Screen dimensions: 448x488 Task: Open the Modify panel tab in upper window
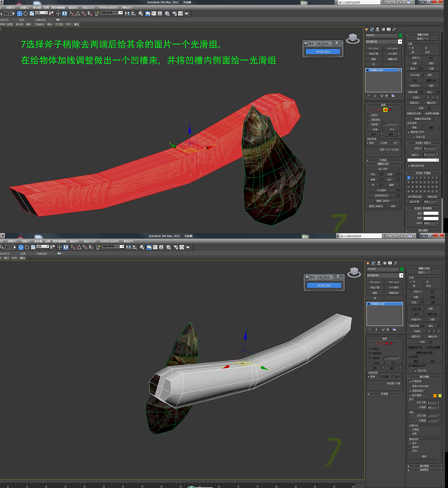(x=372, y=29)
